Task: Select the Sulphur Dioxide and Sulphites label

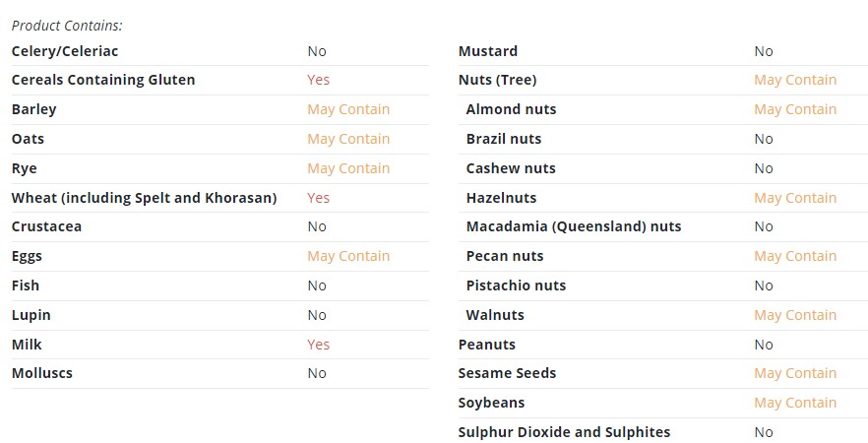Action: point(564,432)
